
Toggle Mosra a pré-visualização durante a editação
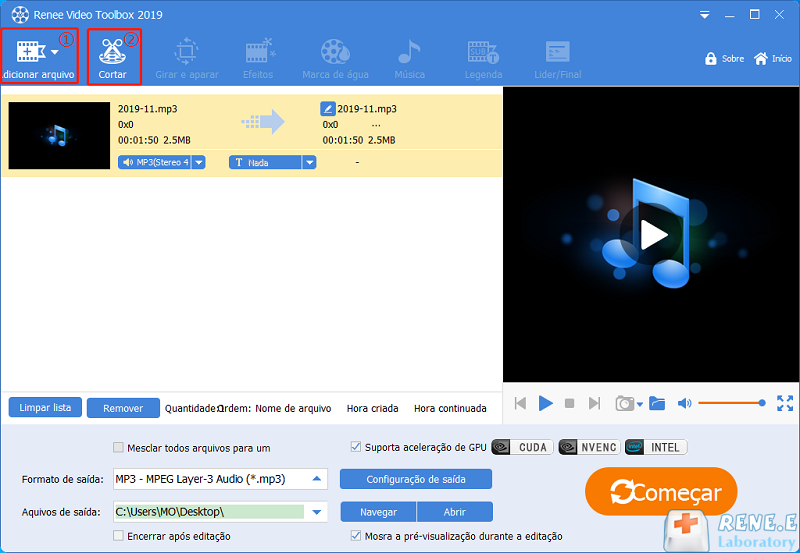pos(356,536)
